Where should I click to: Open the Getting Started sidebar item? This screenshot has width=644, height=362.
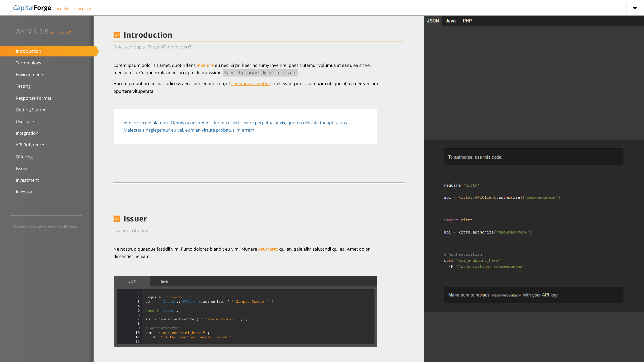tap(31, 110)
